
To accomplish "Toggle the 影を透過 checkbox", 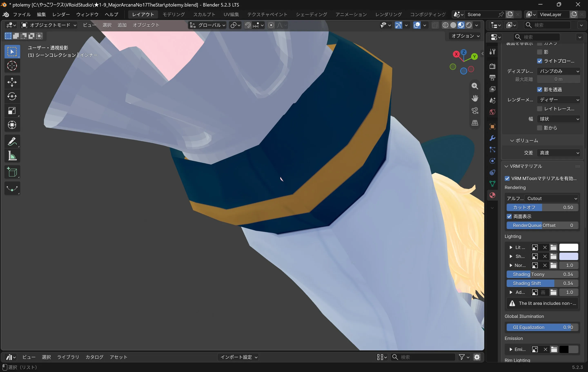I will click(x=539, y=90).
